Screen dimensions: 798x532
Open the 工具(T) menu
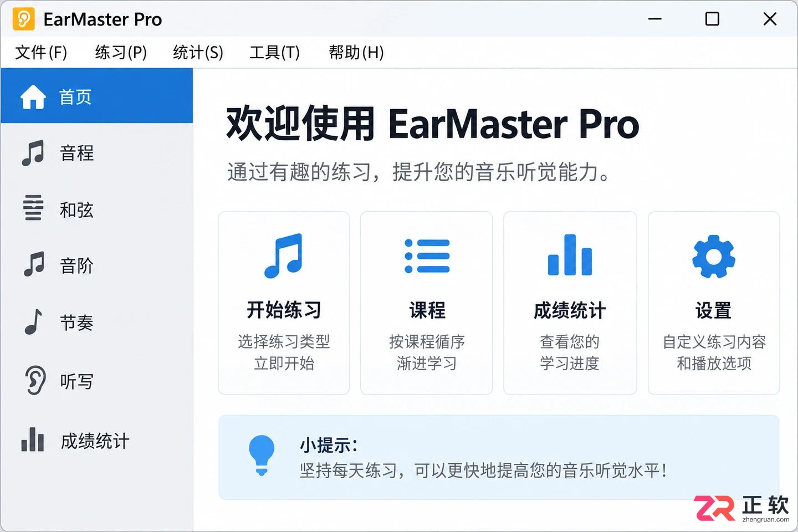tap(274, 53)
